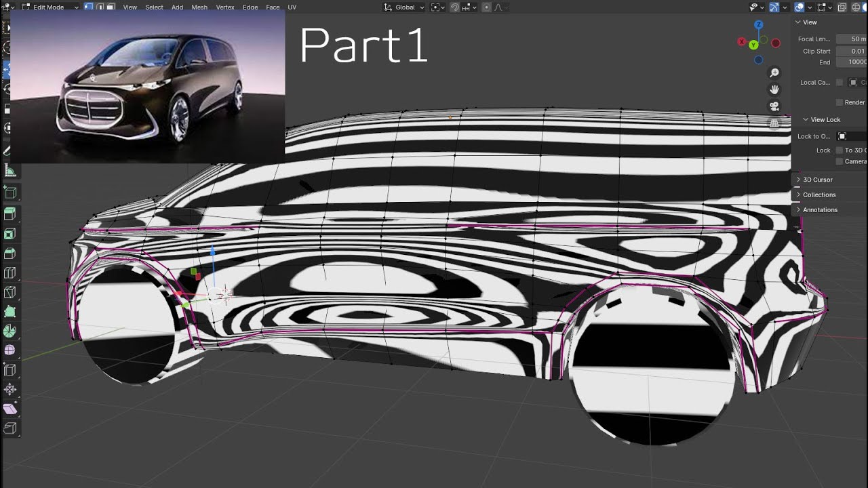The height and width of the screenshot is (488, 868).
Task: Select the Measure tool
Action: (10, 171)
